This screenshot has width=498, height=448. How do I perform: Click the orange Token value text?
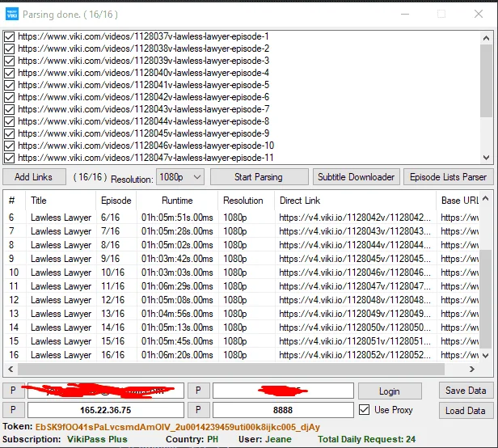(178, 427)
